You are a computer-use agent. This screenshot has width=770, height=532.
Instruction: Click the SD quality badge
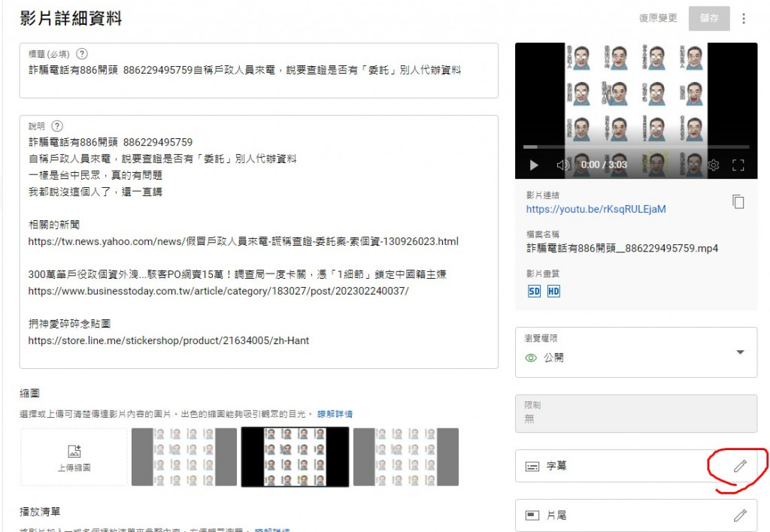click(534, 292)
